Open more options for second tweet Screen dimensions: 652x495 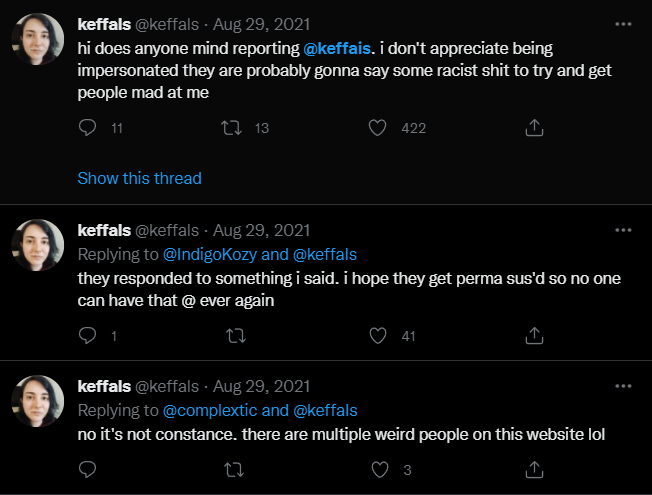(623, 230)
